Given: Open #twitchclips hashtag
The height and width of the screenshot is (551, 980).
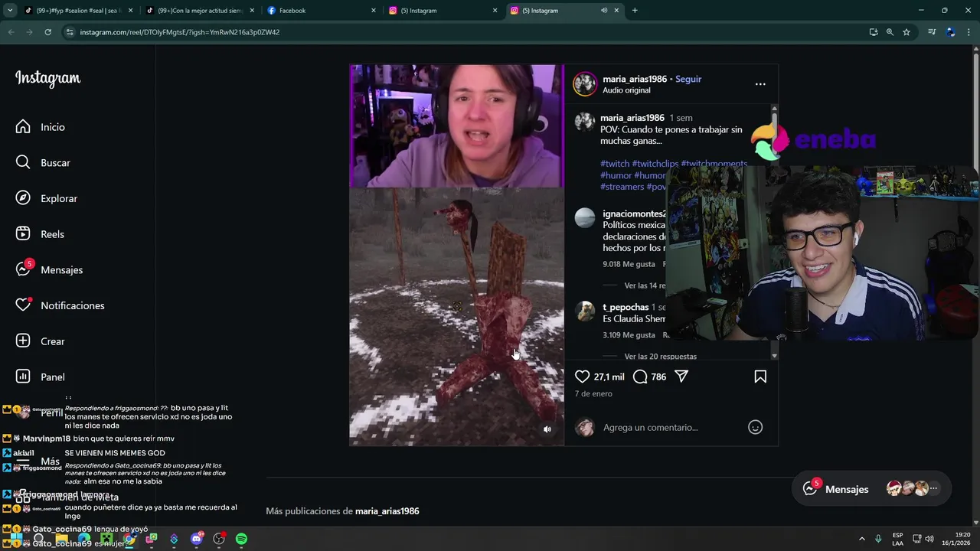Looking at the screenshot, I should [x=655, y=164].
